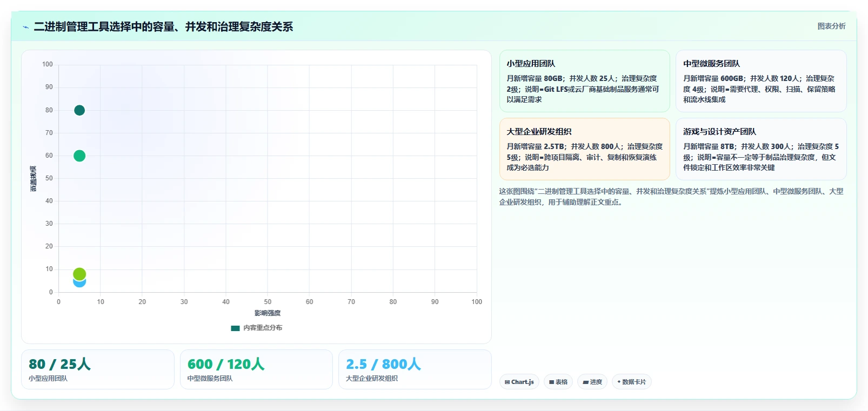
Task: Select the Chart.js tag
Action: click(x=519, y=382)
